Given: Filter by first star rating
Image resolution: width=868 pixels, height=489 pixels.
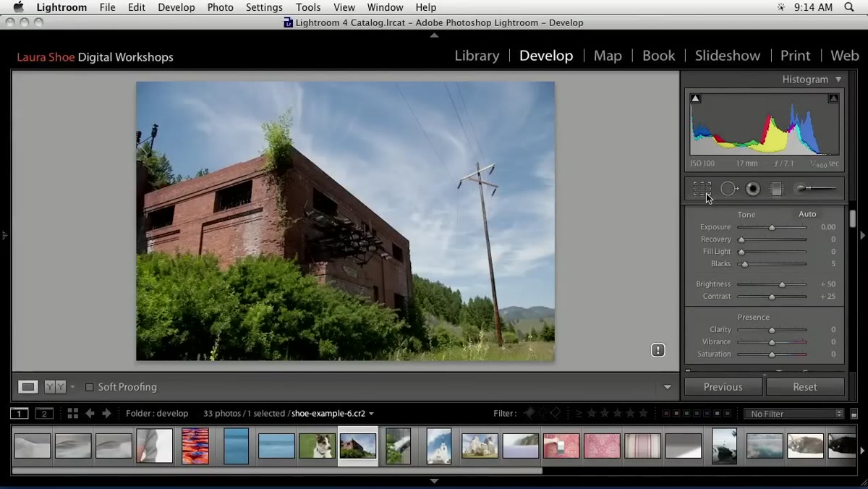Looking at the screenshot, I should [592, 414].
